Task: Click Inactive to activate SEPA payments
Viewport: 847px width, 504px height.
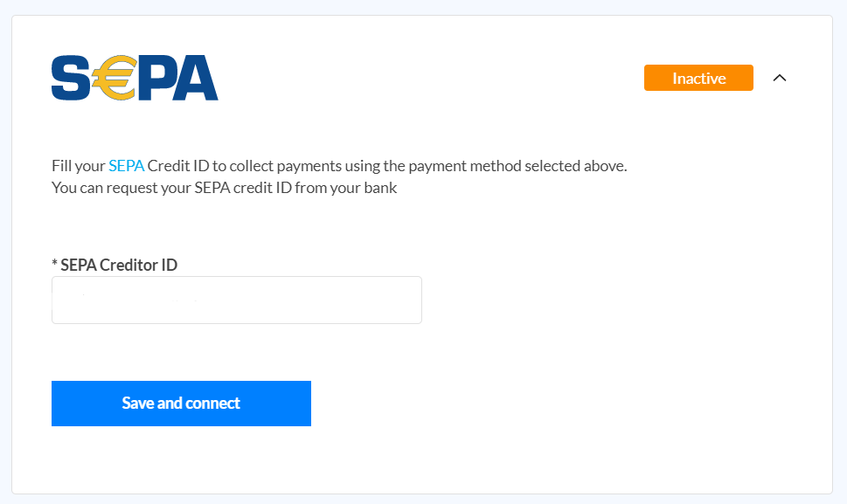Action: click(698, 78)
